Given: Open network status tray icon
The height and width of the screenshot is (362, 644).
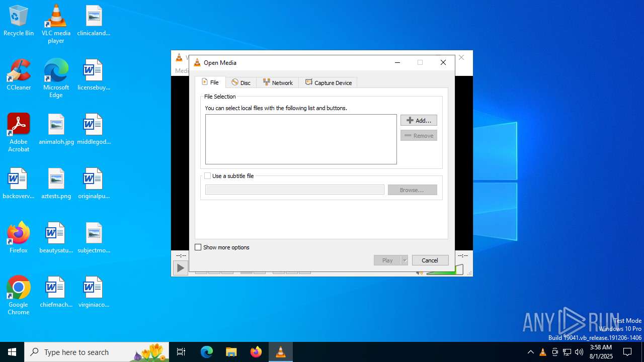Looking at the screenshot, I should click(x=567, y=352).
